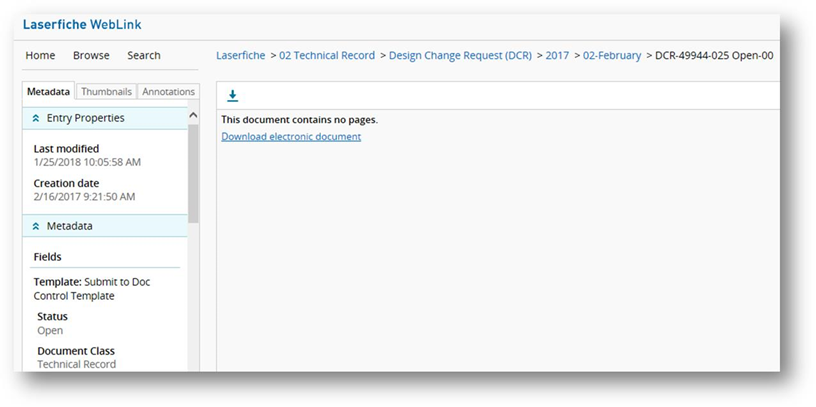Click the Last modified label
This screenshot has width=816, height=407.
coord(66,148)
